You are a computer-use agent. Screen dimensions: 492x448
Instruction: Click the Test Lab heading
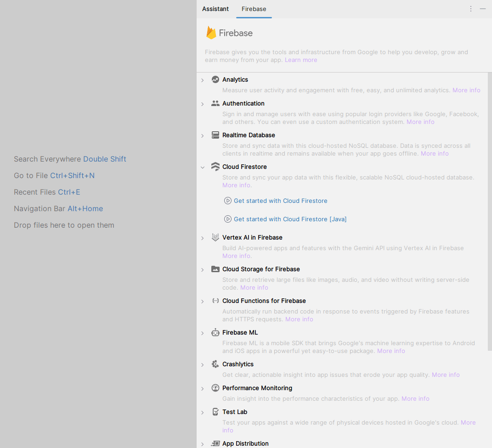pyautogui.click(x=235, y=412)
